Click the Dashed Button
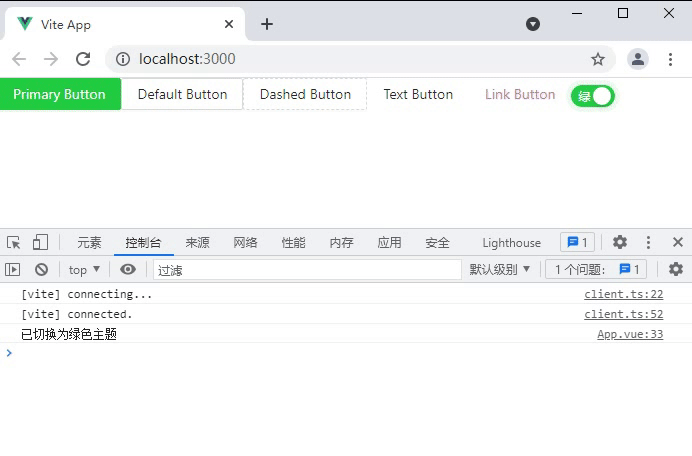This screenshot has width=692, height=456. tap(305, 94)
